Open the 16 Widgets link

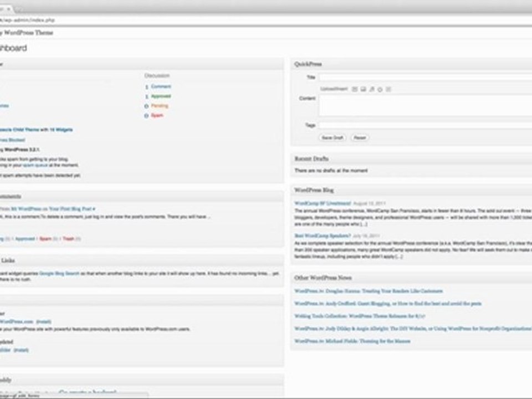pyautogui.click(x=61, y=130)
